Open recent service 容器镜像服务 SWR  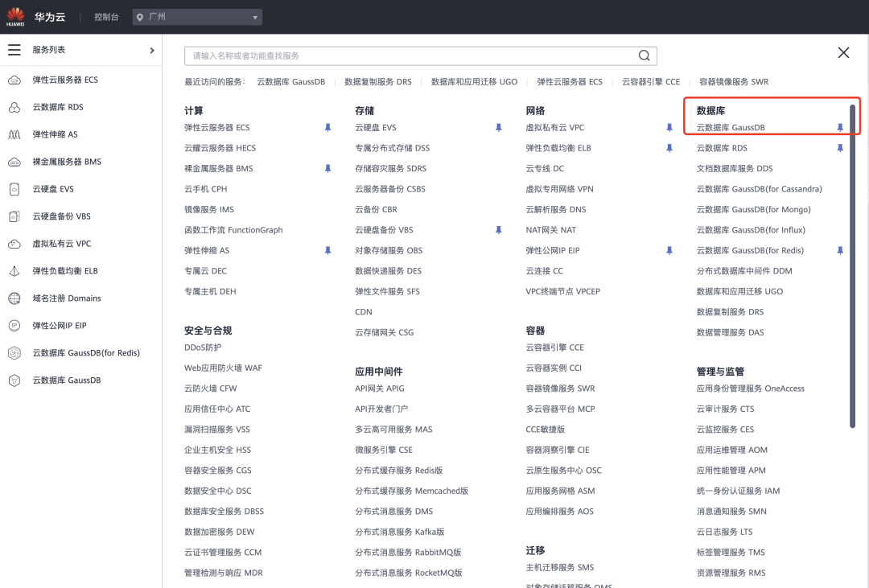point(734,82)
